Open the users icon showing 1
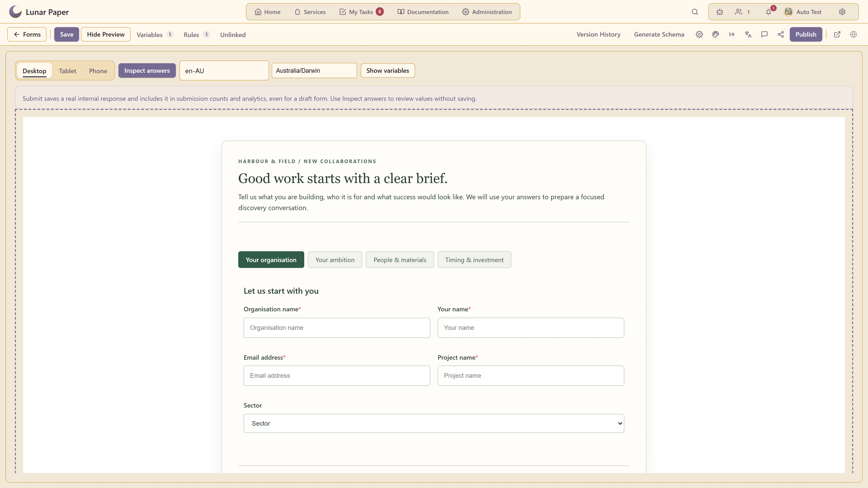This screenshot has width=868, height=488. click(742, 12)
